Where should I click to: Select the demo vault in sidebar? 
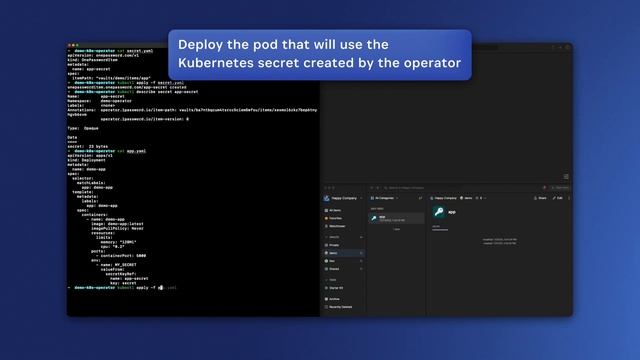click(343, 253)
